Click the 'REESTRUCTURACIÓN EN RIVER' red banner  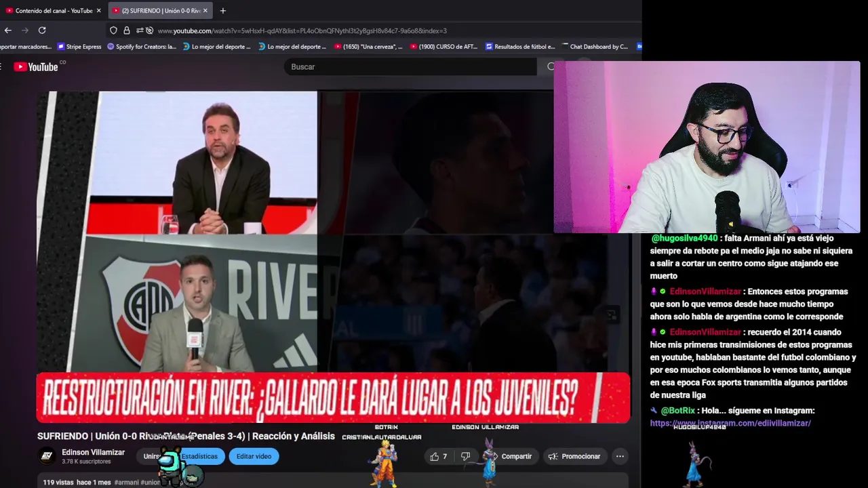(x=333, y=397)
